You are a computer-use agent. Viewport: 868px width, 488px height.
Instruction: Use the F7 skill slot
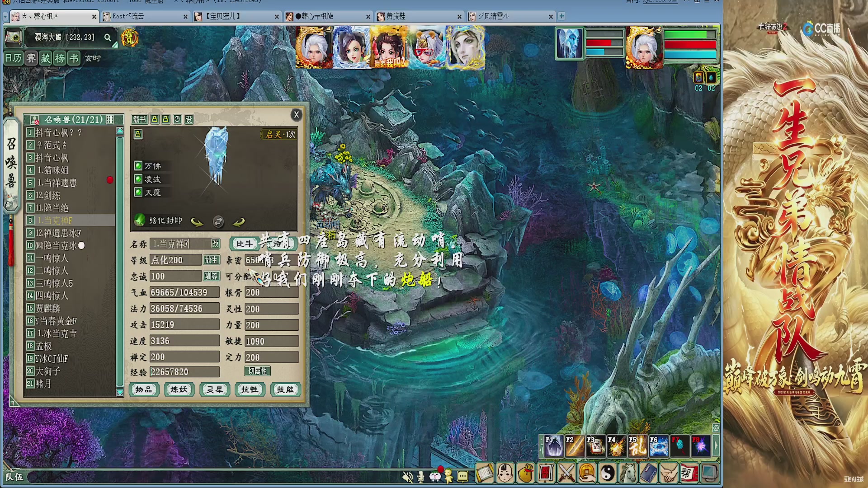(679, 446)
